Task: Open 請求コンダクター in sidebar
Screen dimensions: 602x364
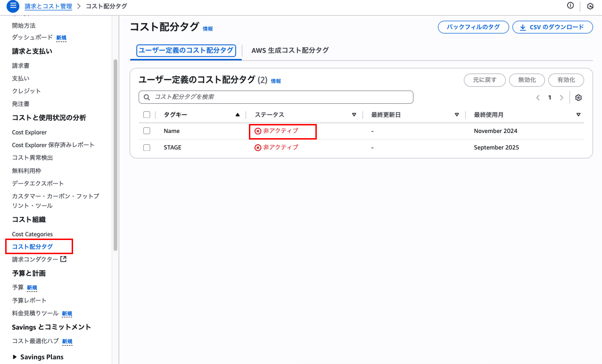Action: 35,259
